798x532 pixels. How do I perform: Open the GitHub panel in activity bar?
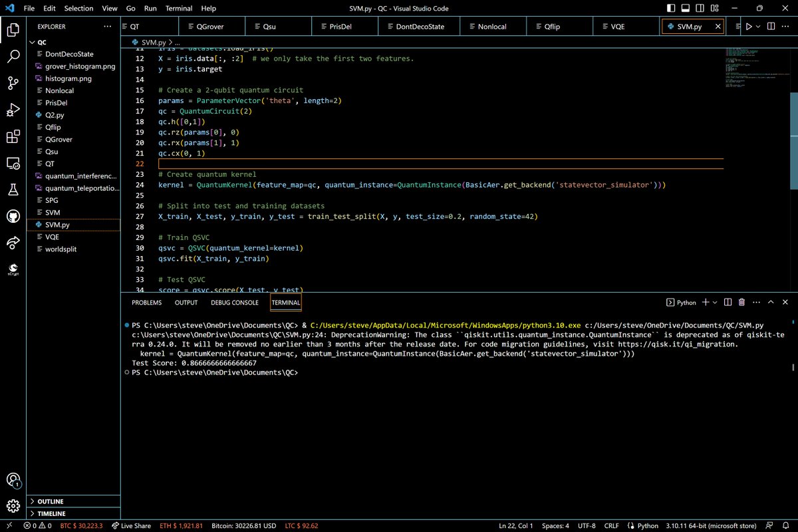click(13, 217)
